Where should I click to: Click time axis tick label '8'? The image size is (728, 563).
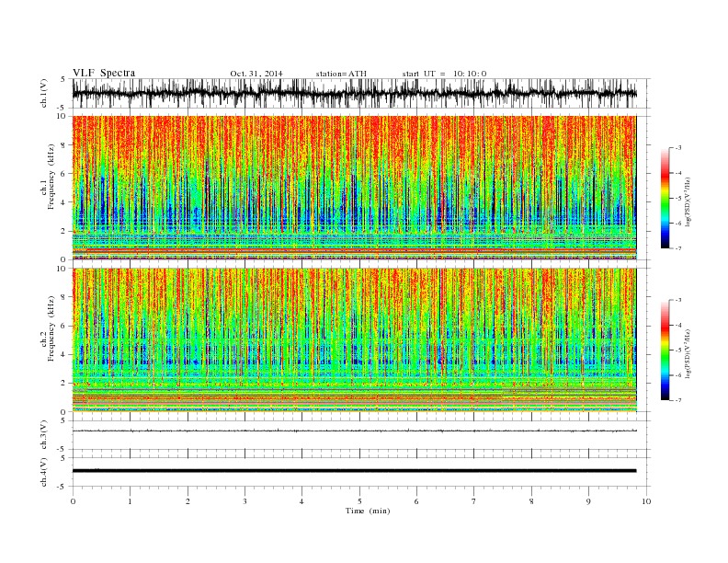pos(531,501)
